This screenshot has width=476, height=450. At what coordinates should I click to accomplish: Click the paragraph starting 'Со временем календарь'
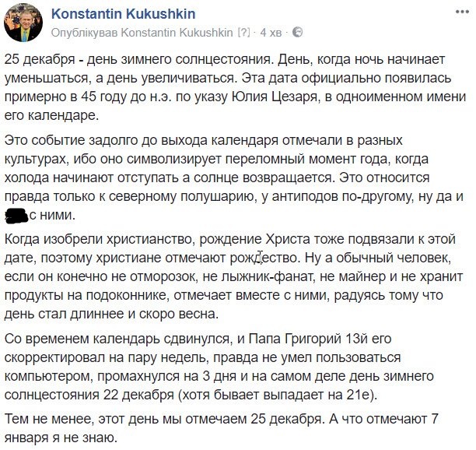(x=219, y=367)
